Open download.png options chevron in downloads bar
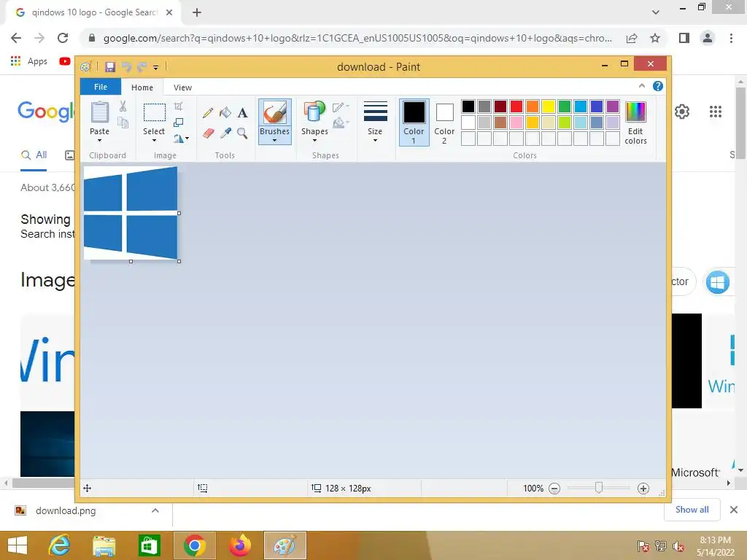The width and height of the screenshot is (747, 560). point(155,510)
